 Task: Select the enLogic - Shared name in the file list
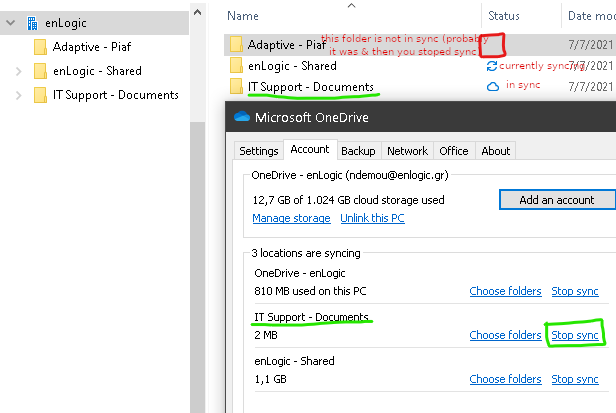pyautogui.click(x=292, y=66)
